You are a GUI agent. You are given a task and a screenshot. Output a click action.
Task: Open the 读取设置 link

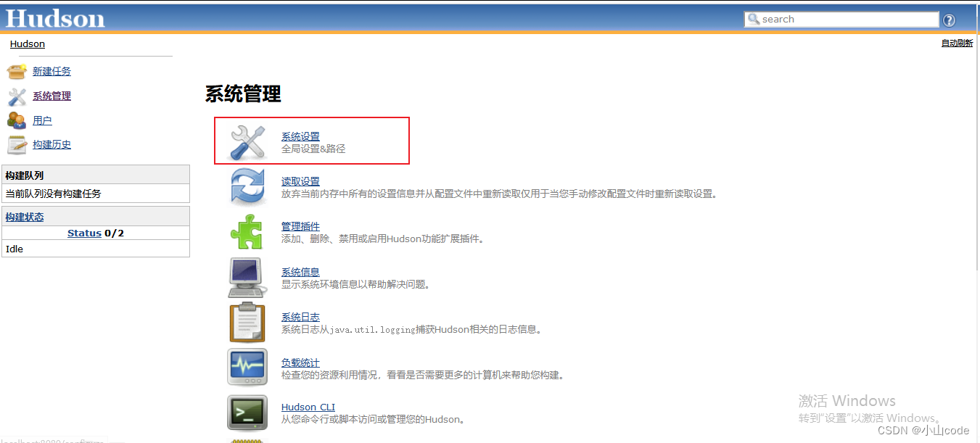[300, 181]
